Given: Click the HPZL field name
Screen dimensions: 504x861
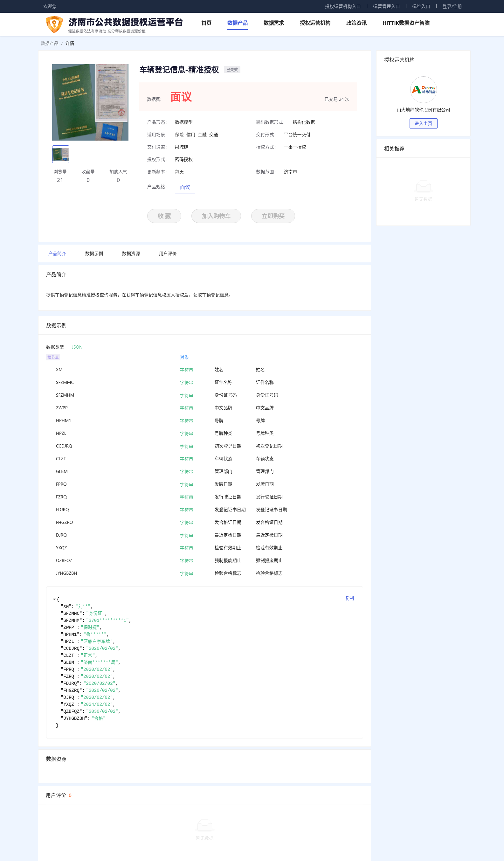Looking at the screenshot, I should click(x=61, y=433).
